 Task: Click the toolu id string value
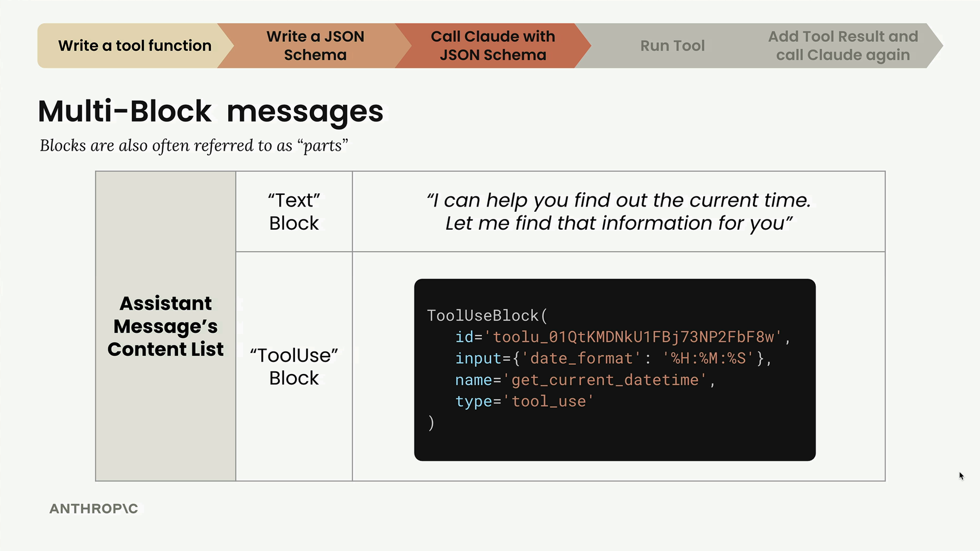pyautogui.click(x=633, y=337)
